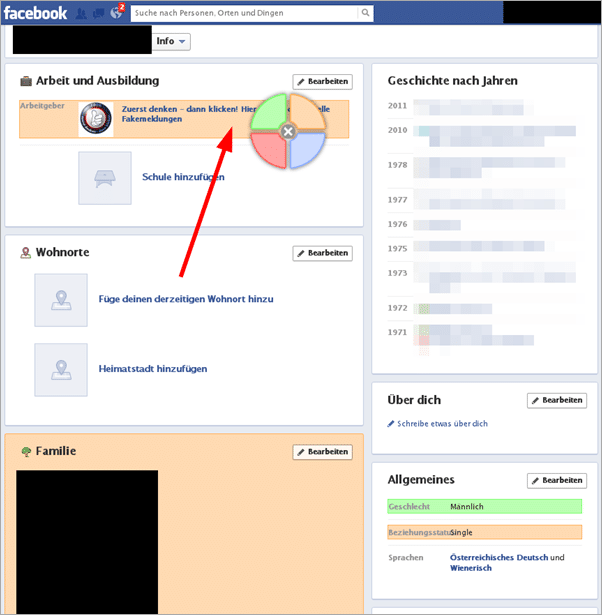
Task: Select the orange quadrant of the pie menu
Action: (306, 111)
